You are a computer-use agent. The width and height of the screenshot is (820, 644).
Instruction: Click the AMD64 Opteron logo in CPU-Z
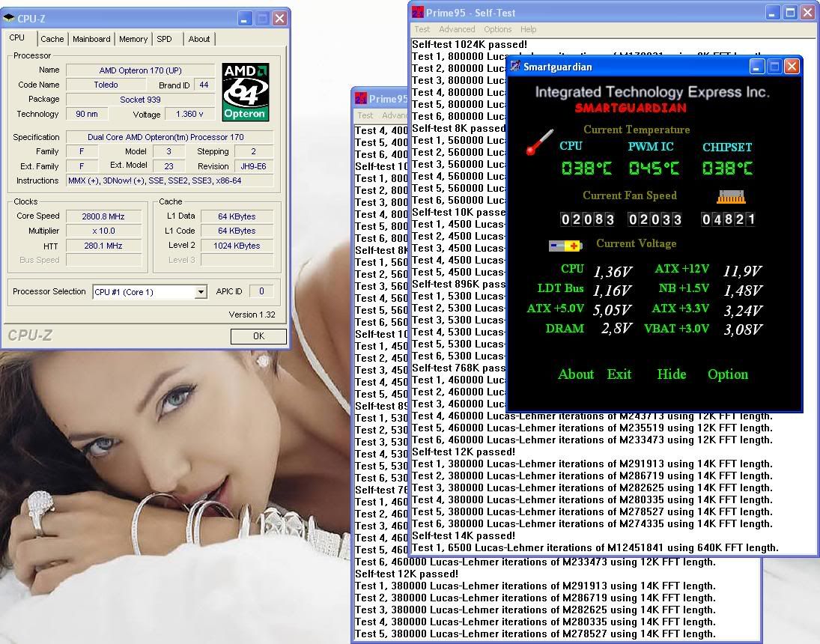(246, 92)
